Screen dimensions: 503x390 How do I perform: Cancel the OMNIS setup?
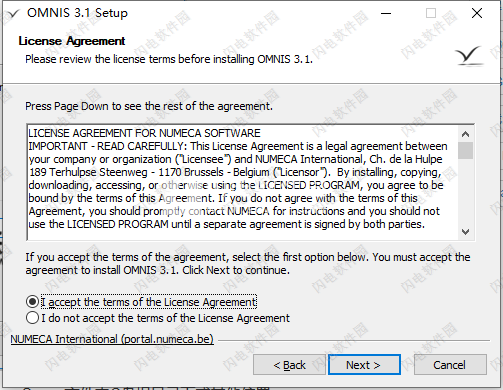point(450,365)
